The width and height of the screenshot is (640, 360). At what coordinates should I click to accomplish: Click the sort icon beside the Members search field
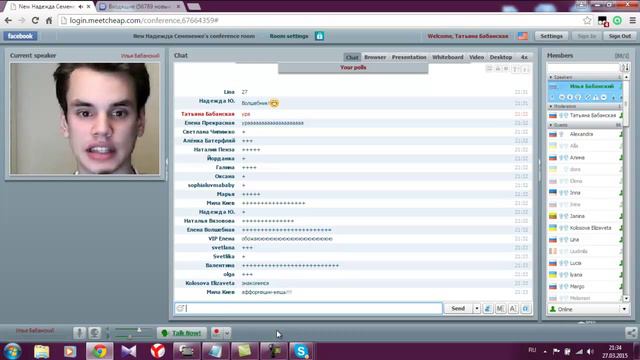(x=625, y=68)
